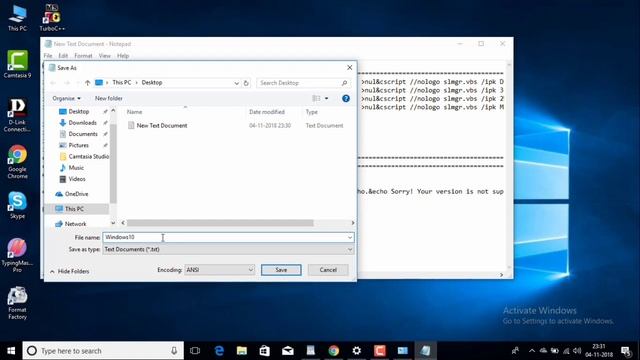Launch TypingMaster Pro desktop shortcut
The height and width of the screenshot is (360, 640).
pos(17,256)
